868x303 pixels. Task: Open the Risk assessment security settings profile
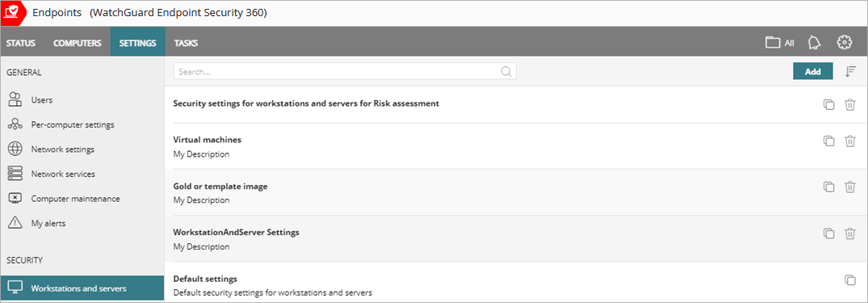[x=306, y=103]
